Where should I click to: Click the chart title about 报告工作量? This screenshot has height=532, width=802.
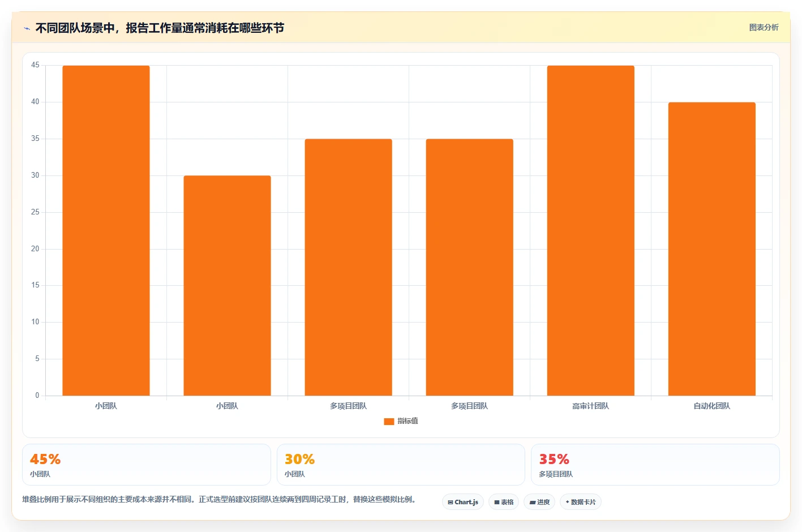point(160,28)
